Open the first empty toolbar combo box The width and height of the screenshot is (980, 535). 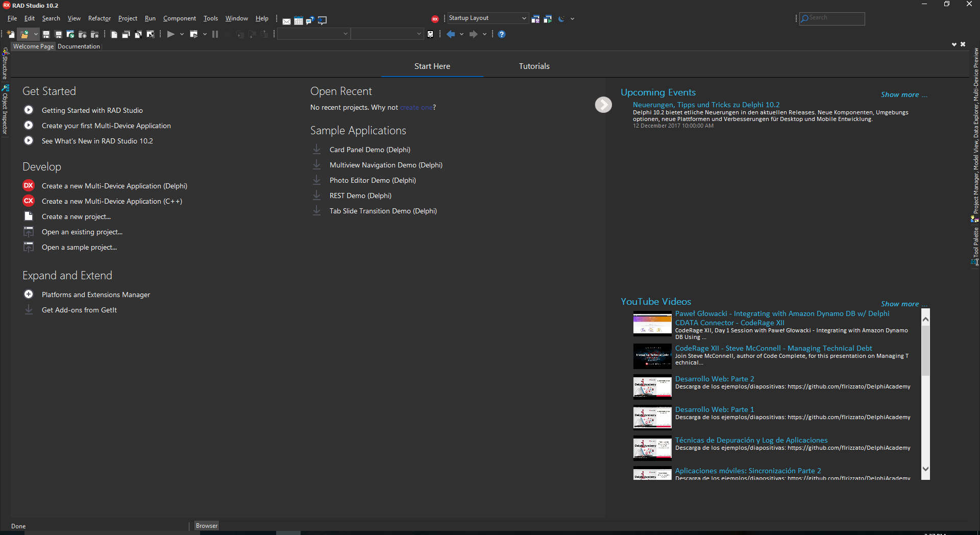pyautogui.click(x=313, y=34)
